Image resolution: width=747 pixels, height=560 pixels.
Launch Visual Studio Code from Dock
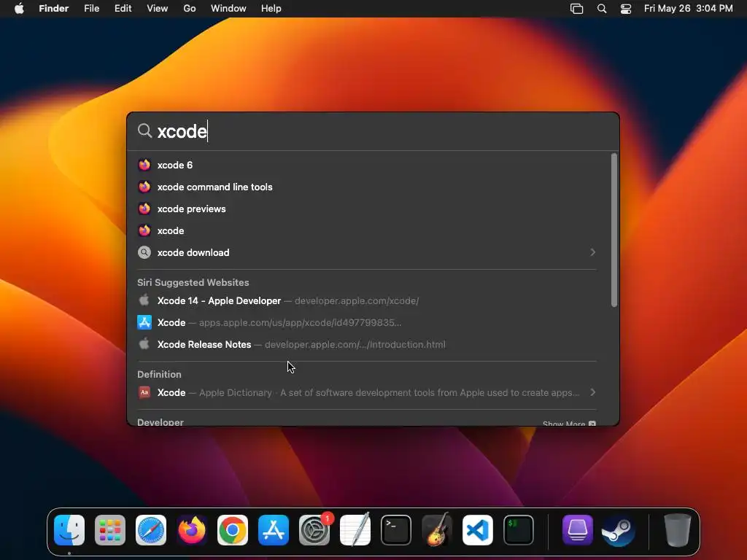click(x=478, y=530)
